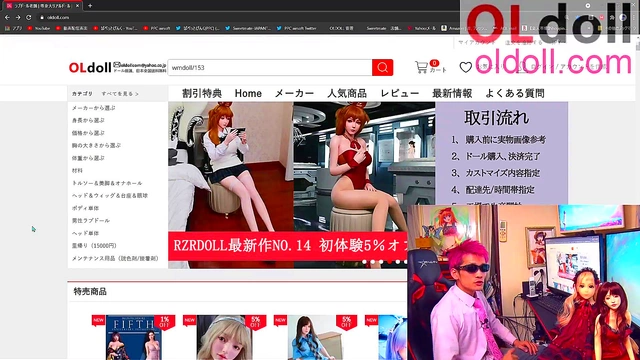Open the Amazon bookmark
The image size is (640, 360).
click(464, 28)
